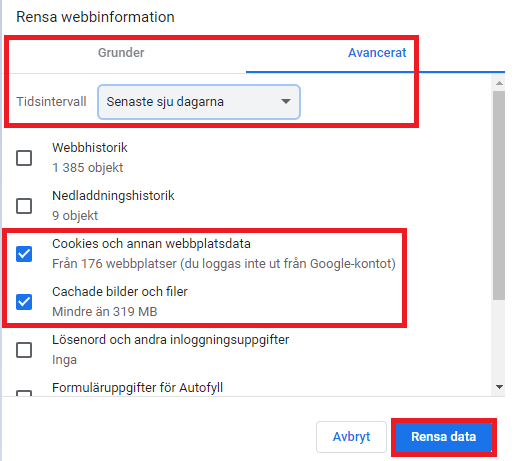Tick Lösenord och andra inloggningsuppgifter checkbox
The width and height of the screenshot is (525, 461).
(24, 350)
